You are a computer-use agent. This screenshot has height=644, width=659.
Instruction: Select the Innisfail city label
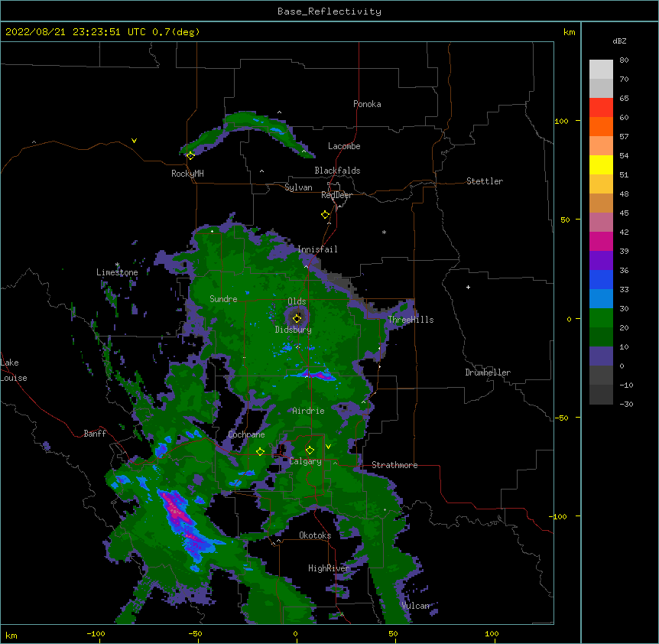(317, 249)
